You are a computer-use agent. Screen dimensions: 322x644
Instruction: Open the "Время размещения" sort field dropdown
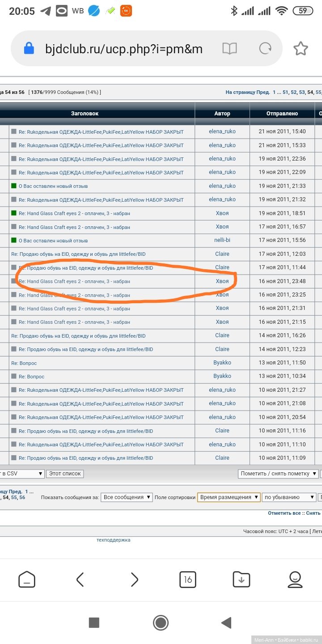pyautogui.click(x=229, y=497)
